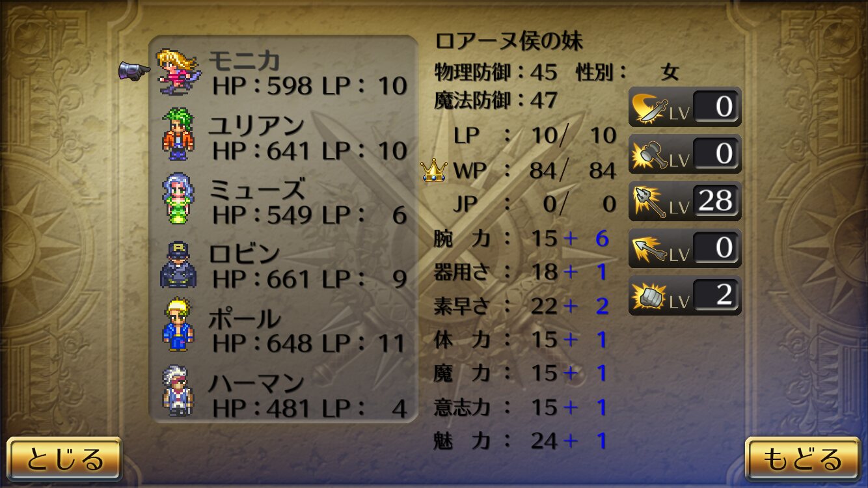868x488 pixels.
Task: Click the 魅力 charm stat row
Action: [x=521, y=441]
